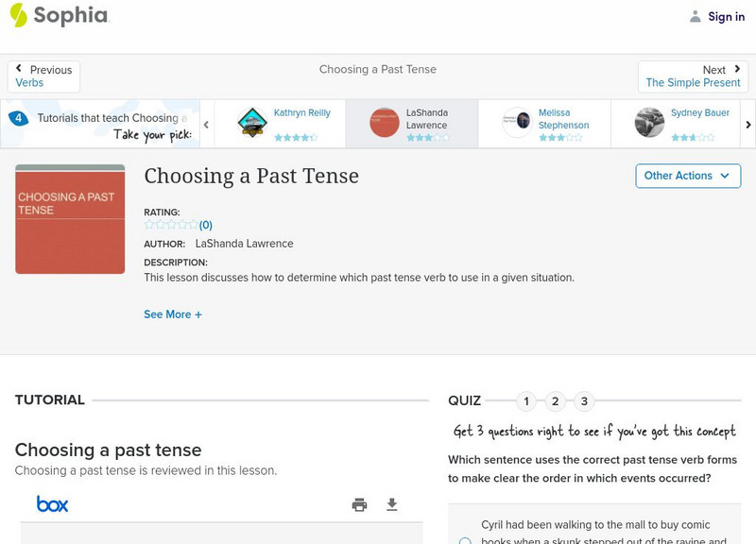The image size is (756, 544).
Task: Click Kathryn Reilly's avatar icon
Action: [x=252, y=123]
